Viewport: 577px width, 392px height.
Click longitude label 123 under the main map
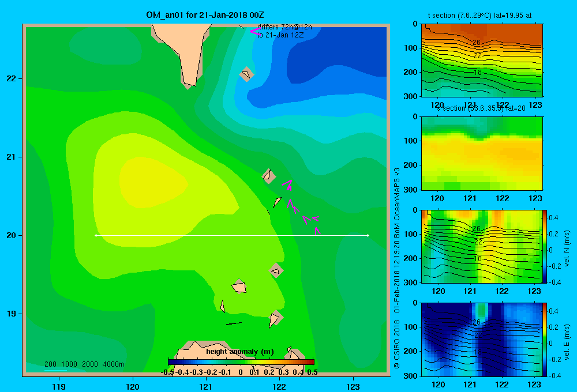[353, 386]
